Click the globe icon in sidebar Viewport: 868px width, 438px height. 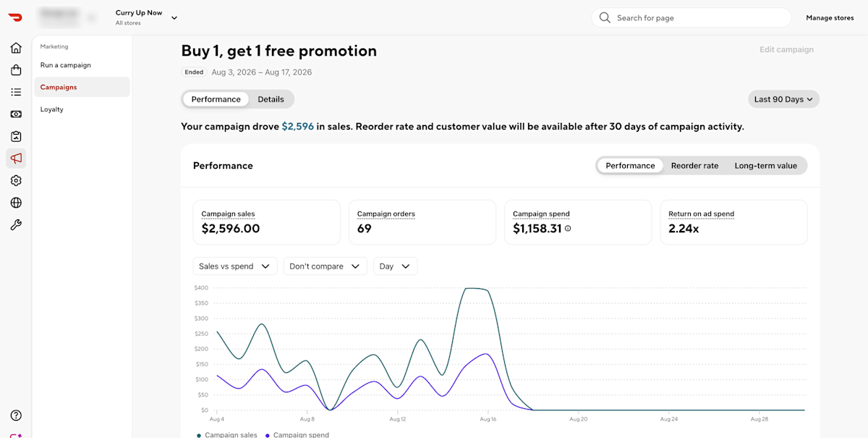point(16,203)
